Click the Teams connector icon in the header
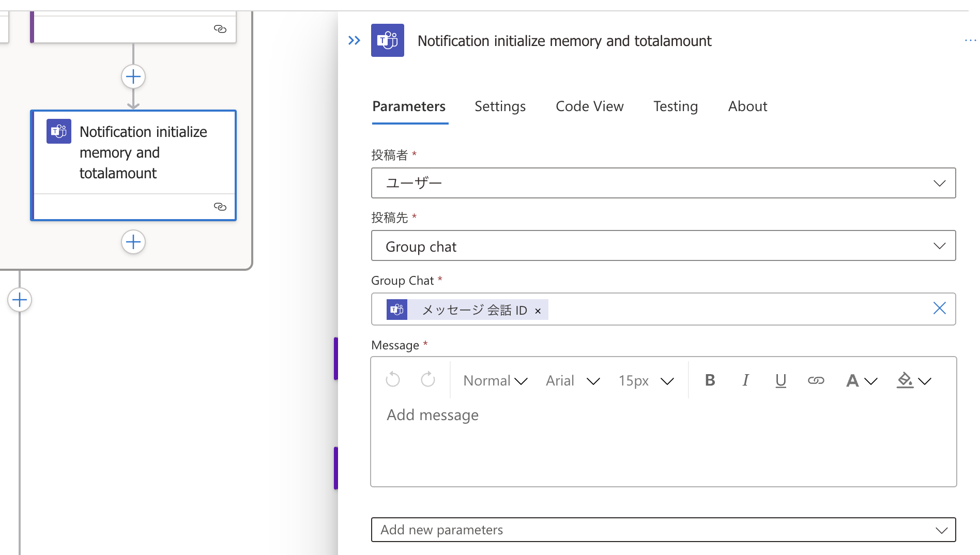This screenshot has width=980, height=555. 387,40
